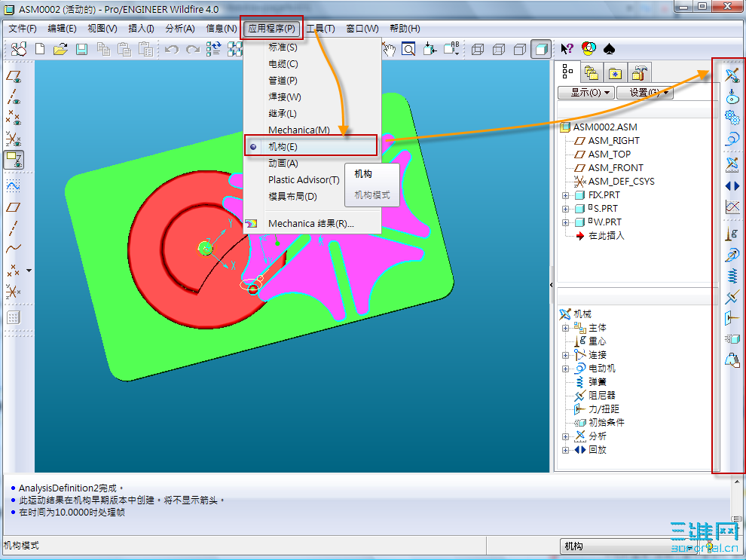Click the initial conditions icon
This screenshot has width=746, height=560.
(x=732, y=338)
